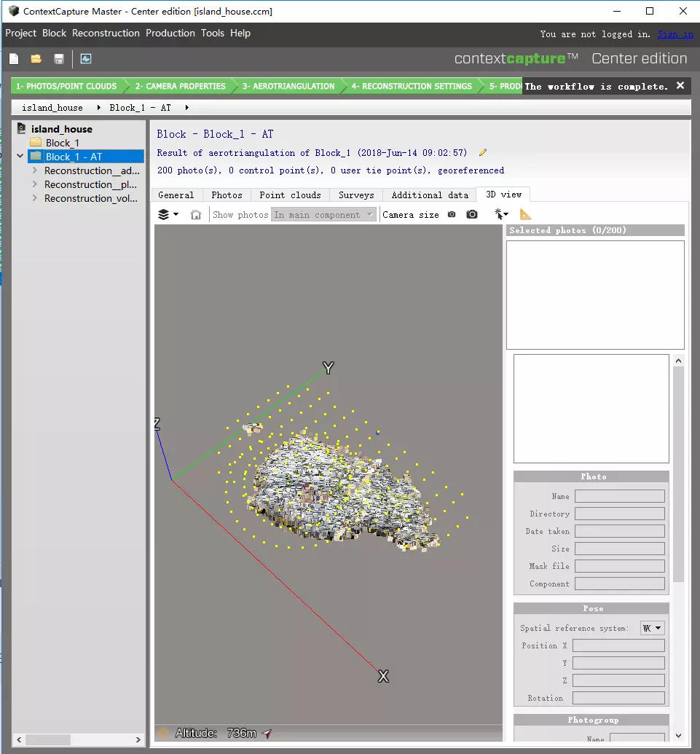
Task: Decrease camera size with small camera icon
Action: [x=452, y=214]
